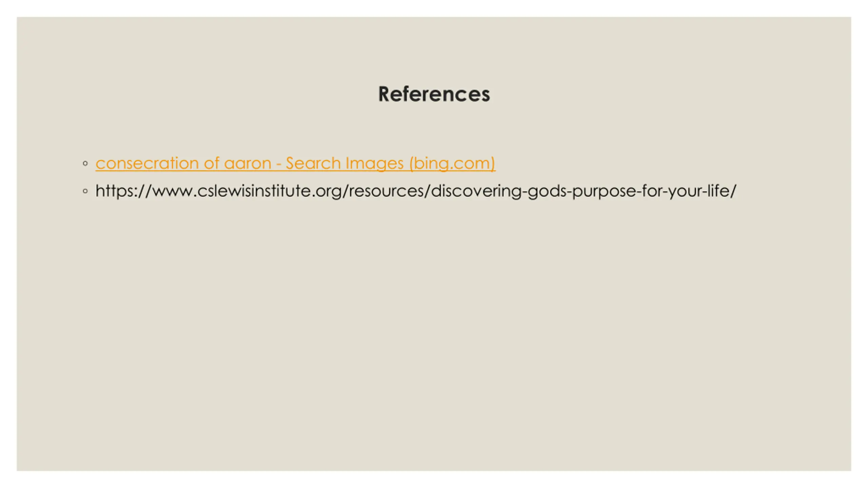Click the bullet before the cslewisinstitute URL

coord(85,191)
